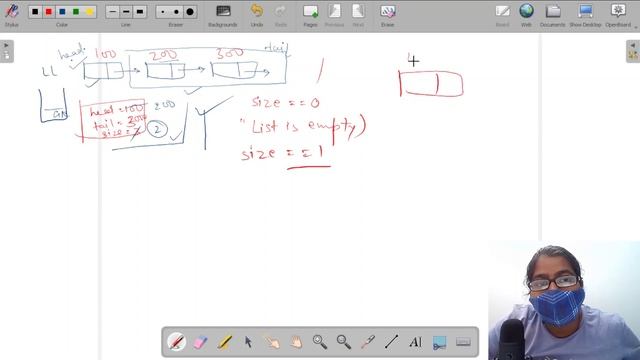The width and height of the screenshot is (640, 360).
Task: Switch to Web mode
Action: click(526, 16)
